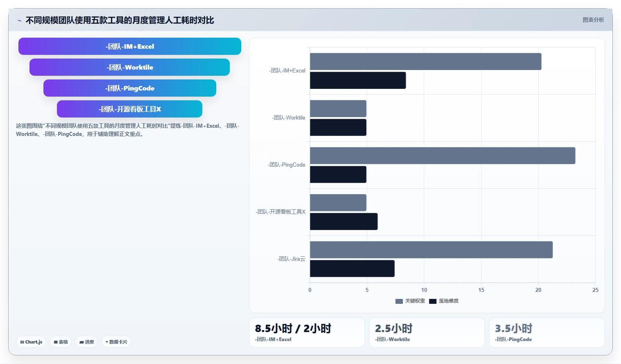Click the gray 关键权重 bar for -团队-开源看板工具X
Image resolution: width=621 pixels, height=364 pixels.
click(338, 203)
